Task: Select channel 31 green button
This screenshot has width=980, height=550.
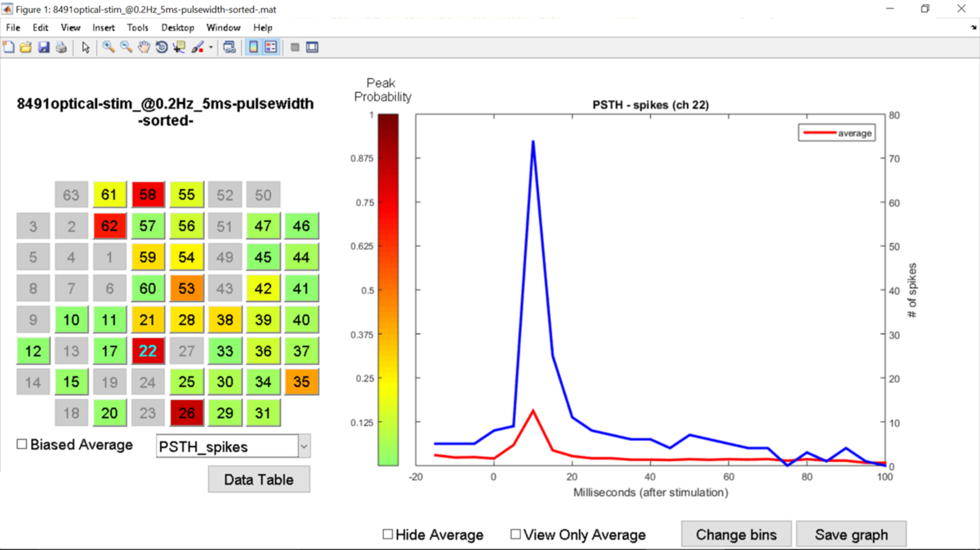Action: point(263,413)
